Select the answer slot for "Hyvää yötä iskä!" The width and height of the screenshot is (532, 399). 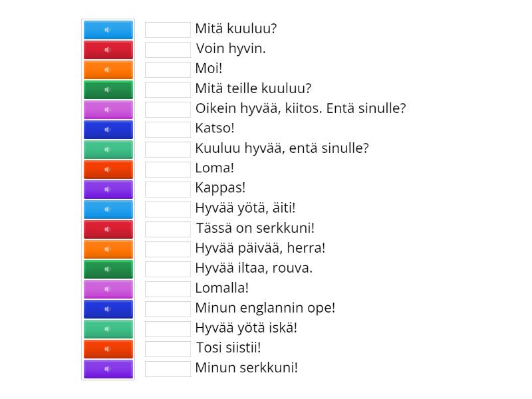click(x=168, y=329)
